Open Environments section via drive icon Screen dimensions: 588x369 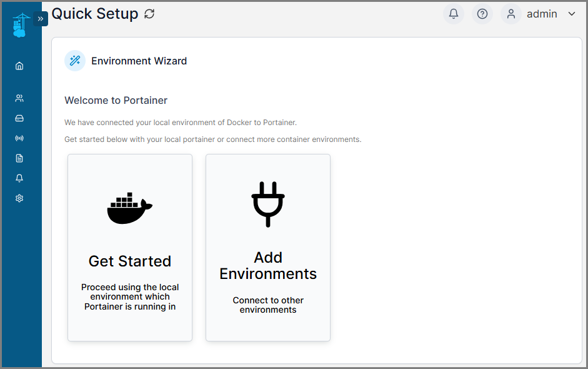(x=19, y=118)
